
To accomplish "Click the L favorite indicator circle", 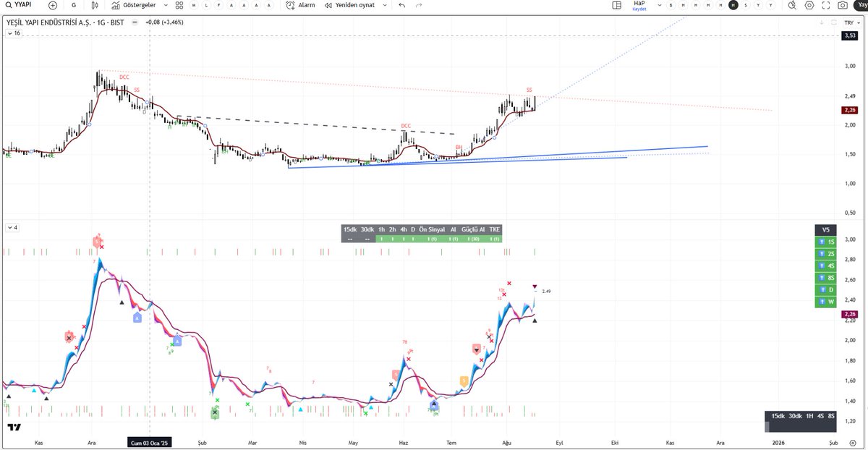I will (x=205, y=5).
